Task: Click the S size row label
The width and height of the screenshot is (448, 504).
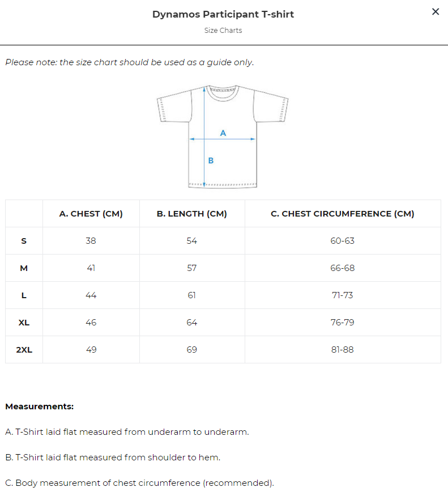Action: point(24,241)
